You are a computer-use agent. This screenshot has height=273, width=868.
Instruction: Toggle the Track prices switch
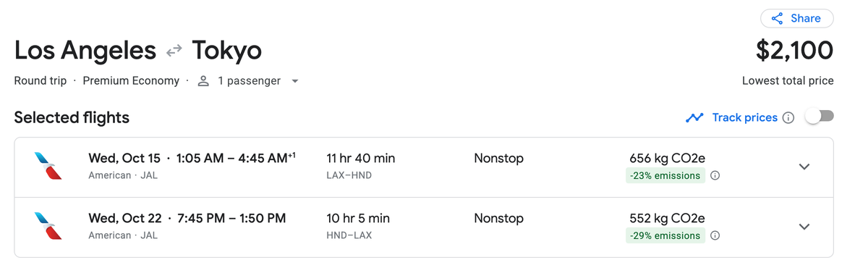[x=820, y=117]
